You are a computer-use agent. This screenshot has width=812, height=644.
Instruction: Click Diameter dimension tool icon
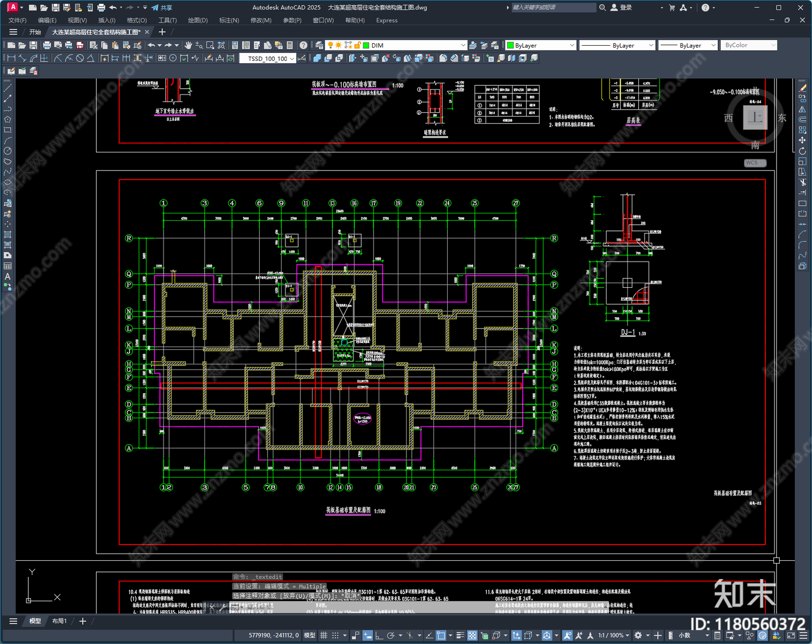click(x=80, y=58)
